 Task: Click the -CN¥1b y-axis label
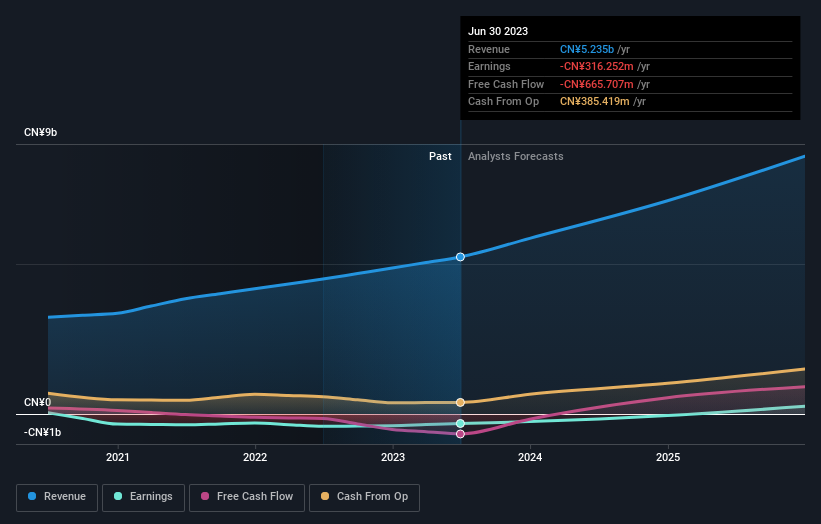click(42, 432)
